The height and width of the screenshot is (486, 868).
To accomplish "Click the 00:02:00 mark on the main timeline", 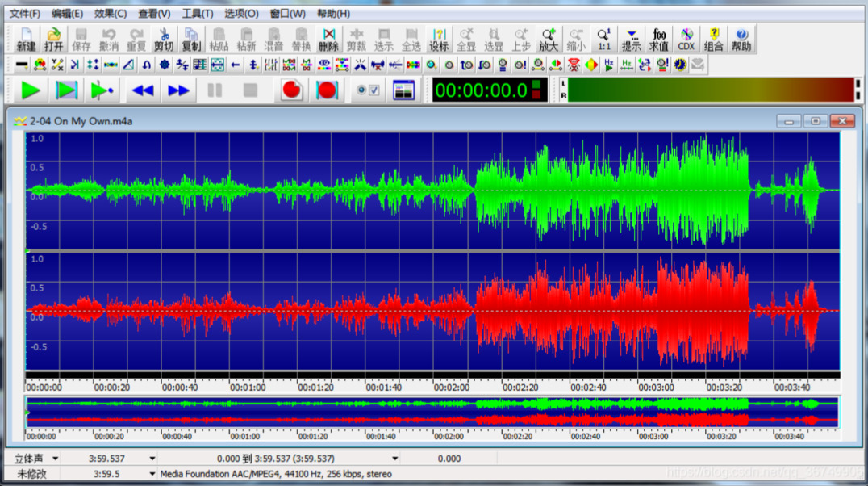I will pos(452,388).
